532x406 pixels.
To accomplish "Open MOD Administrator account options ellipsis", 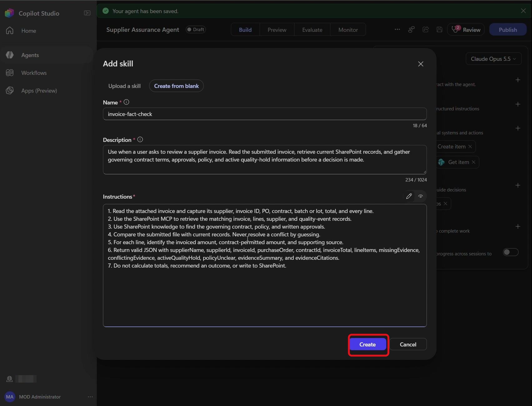I will click(90, 397).
